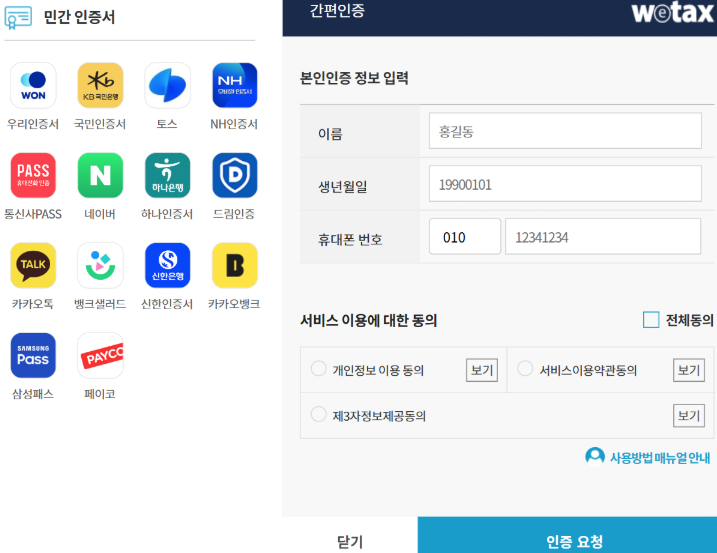This screenshot has height=553, width=717.
Task: Focus the phone number 12341234 field
Action: click(603, 236)
